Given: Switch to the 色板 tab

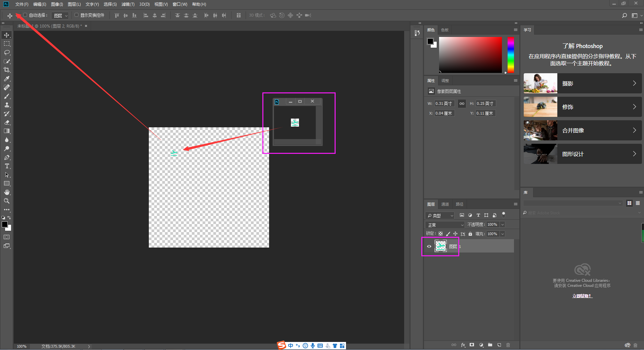Looking at the screenshot, I should pos(445,30).
